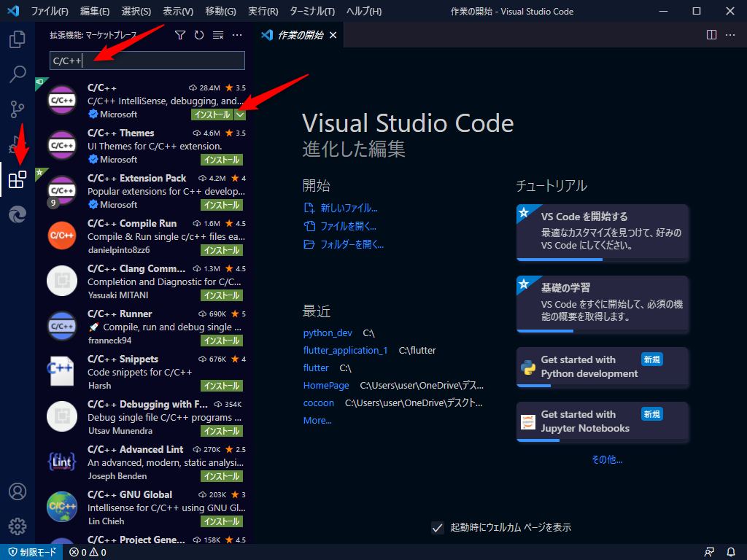
Task: Open the VS Code を開始する walkthrough card
Action: click(603, 233)
